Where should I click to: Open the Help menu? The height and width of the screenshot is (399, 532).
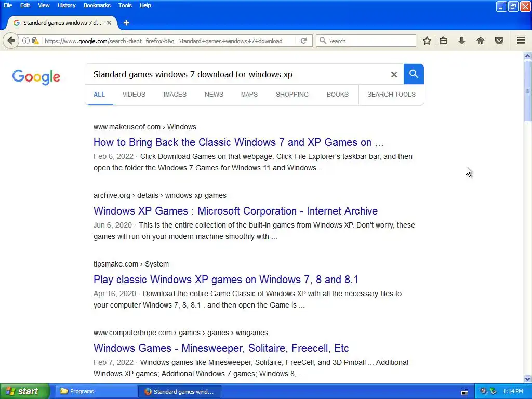[145, 5]
